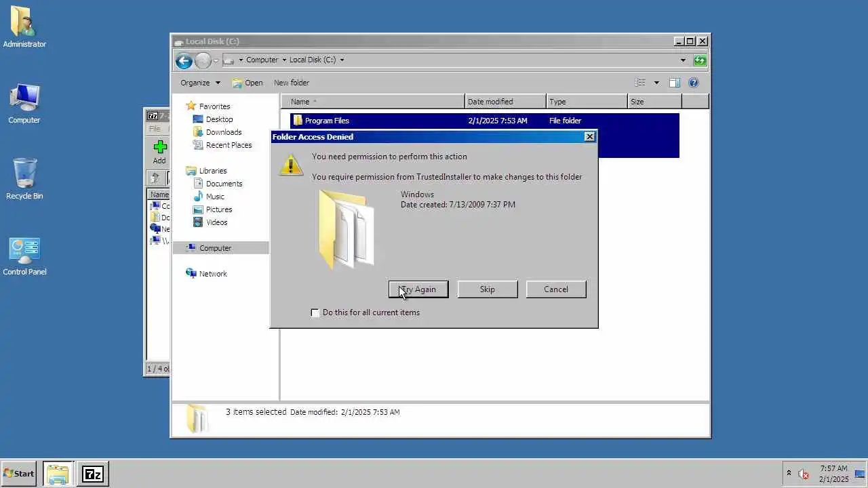
Task: Open File menu in 7-Zip window
Action: tap(155, 129)
